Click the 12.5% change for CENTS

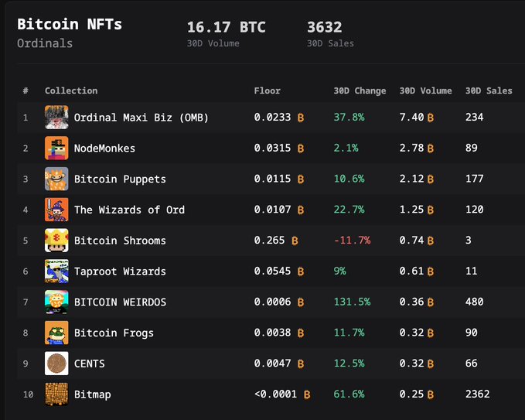349,364
